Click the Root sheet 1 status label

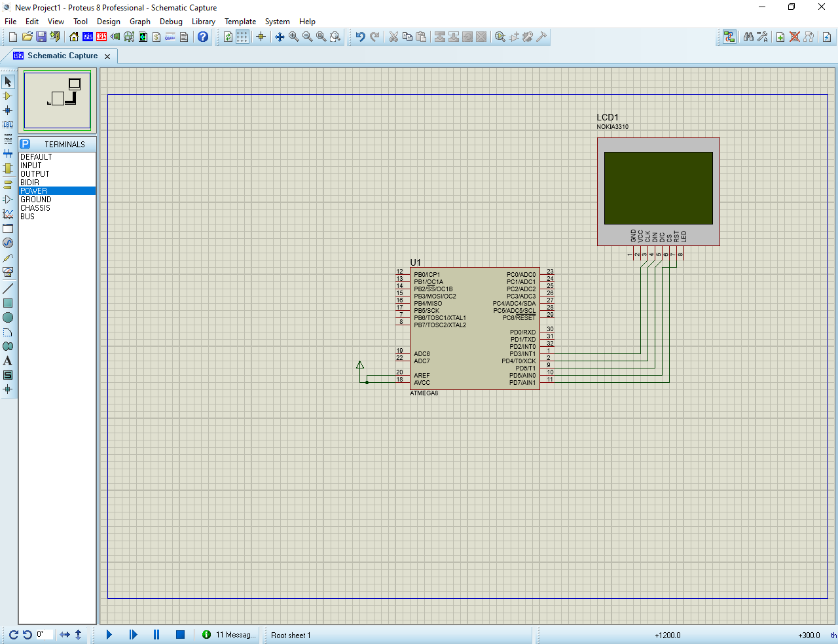click(291, 635)
